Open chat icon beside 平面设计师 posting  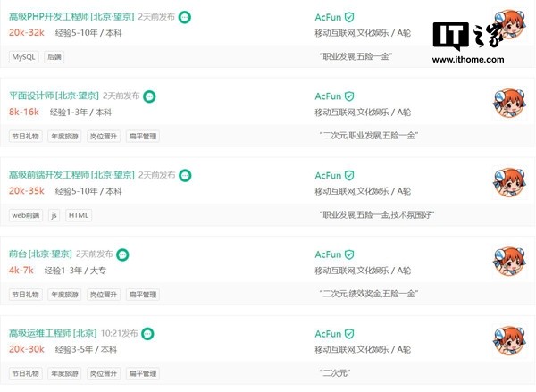pyautogui.click(x=149, y=96)
